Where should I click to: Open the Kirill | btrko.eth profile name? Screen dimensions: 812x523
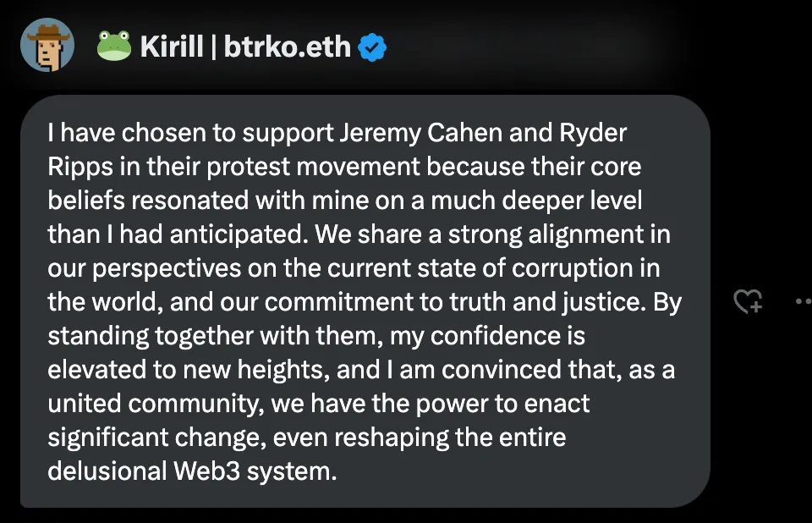tap(245, 47)
